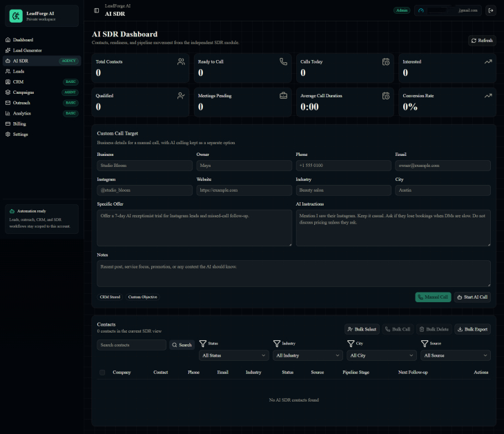Click the No AI SDR contacts found text
Image resolution: width=504 pixels, height=434 pixels.
pyautogui.click(x=294, y=400)
